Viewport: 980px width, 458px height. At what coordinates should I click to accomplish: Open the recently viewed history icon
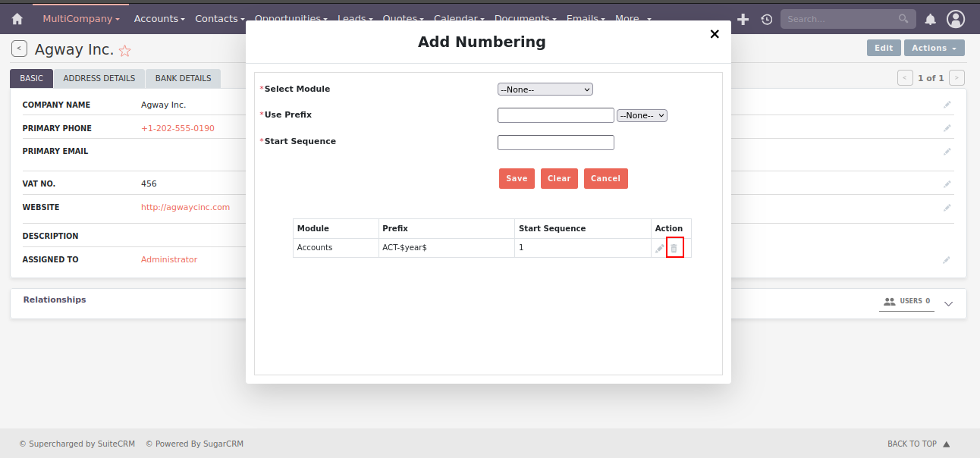tap(767, 19)
